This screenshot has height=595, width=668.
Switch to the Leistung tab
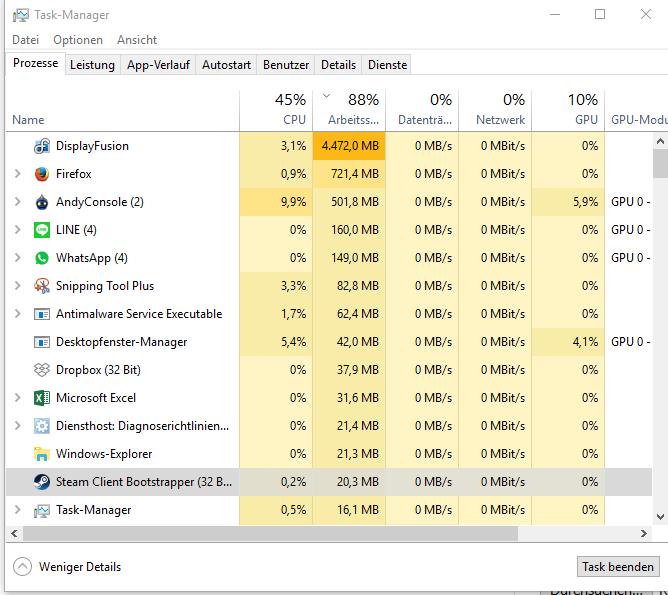click(x=92, y=65)
